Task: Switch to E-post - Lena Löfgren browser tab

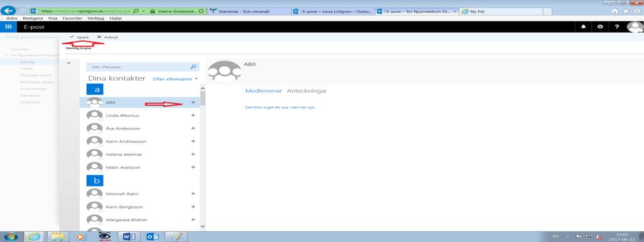Action: [x=333, y=11]
